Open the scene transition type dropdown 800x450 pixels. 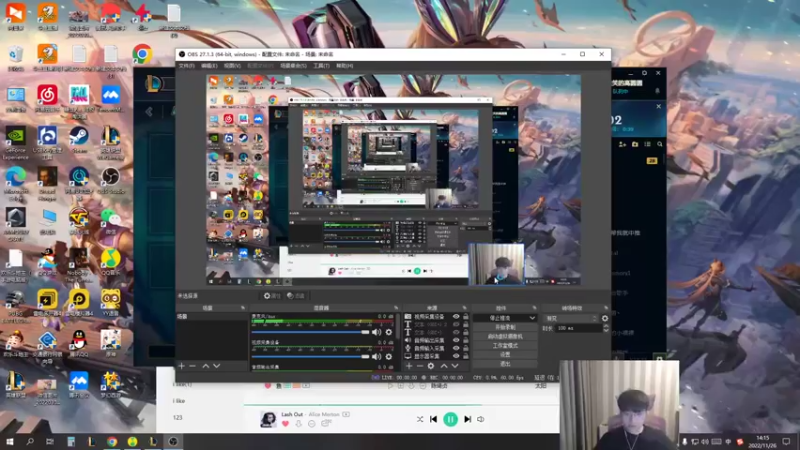(x=571, y=318)
